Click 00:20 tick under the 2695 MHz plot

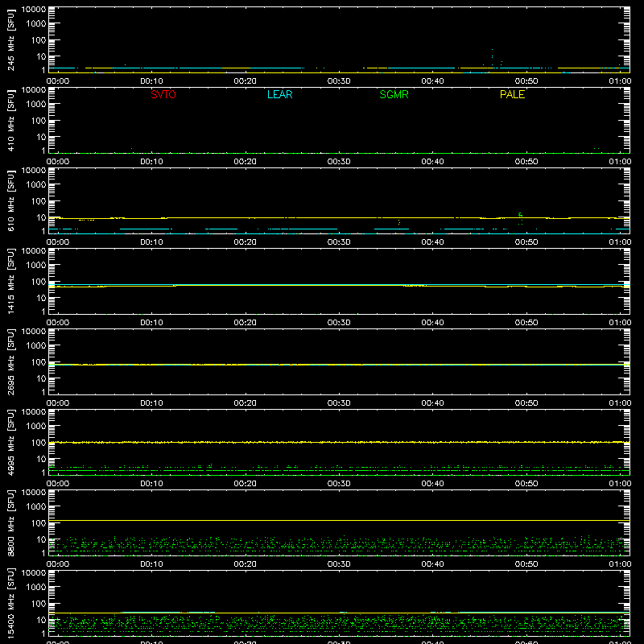click(x=246, y=403)
